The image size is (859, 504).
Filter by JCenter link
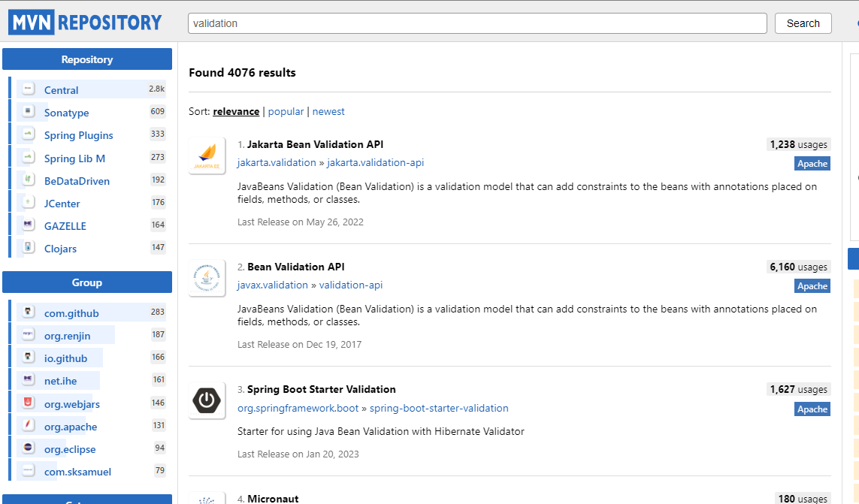point(62,204)
